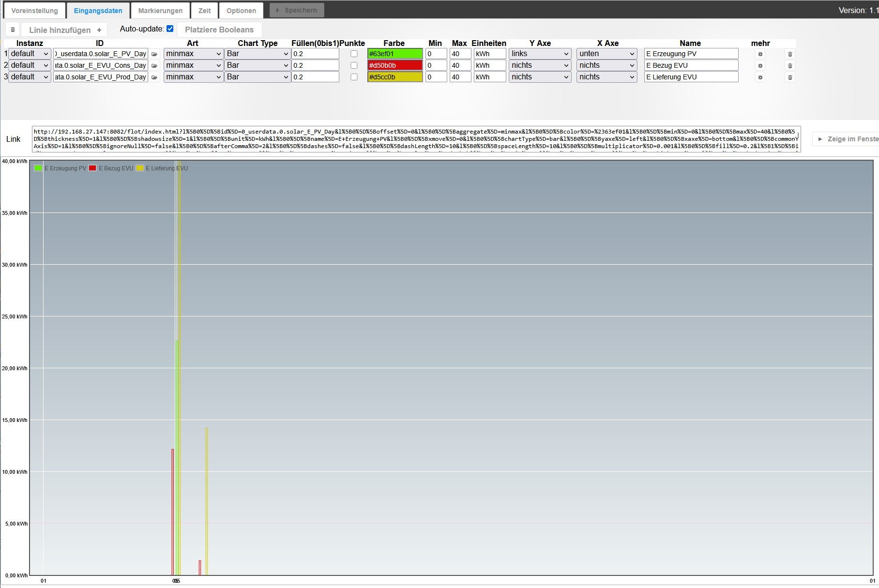Open Chart Type dropdown for row 1
Viewport: 879px width, 588px height.
pyautogui.click(x=257, y=54)
